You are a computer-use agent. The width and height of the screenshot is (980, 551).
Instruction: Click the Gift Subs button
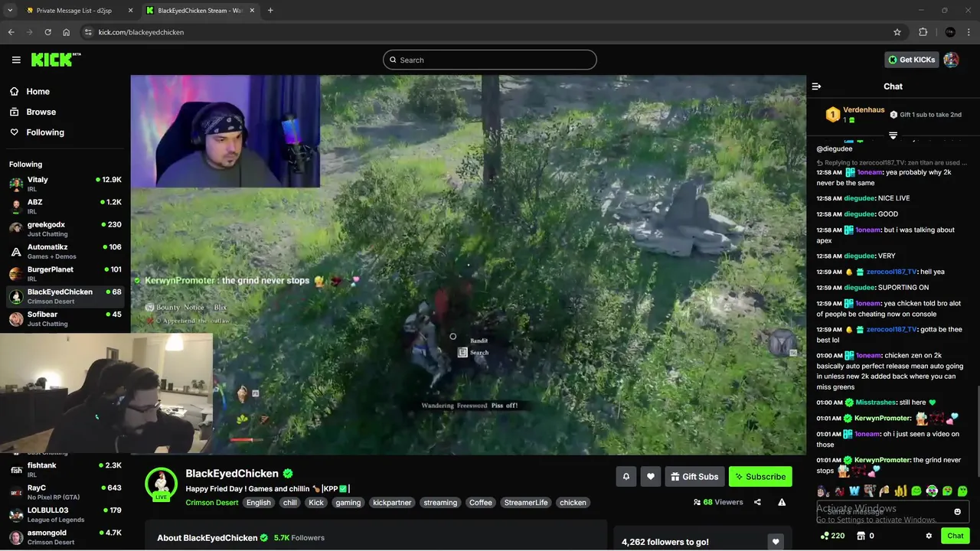pos(694,477)
